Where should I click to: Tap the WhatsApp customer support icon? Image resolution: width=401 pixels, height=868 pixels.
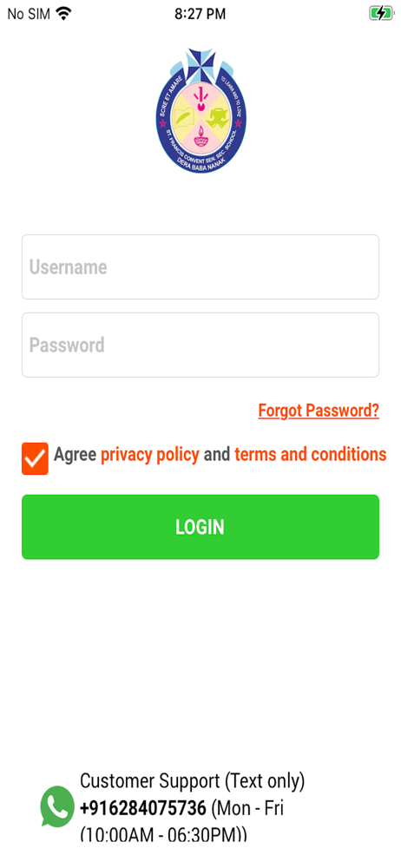point(57,806)
